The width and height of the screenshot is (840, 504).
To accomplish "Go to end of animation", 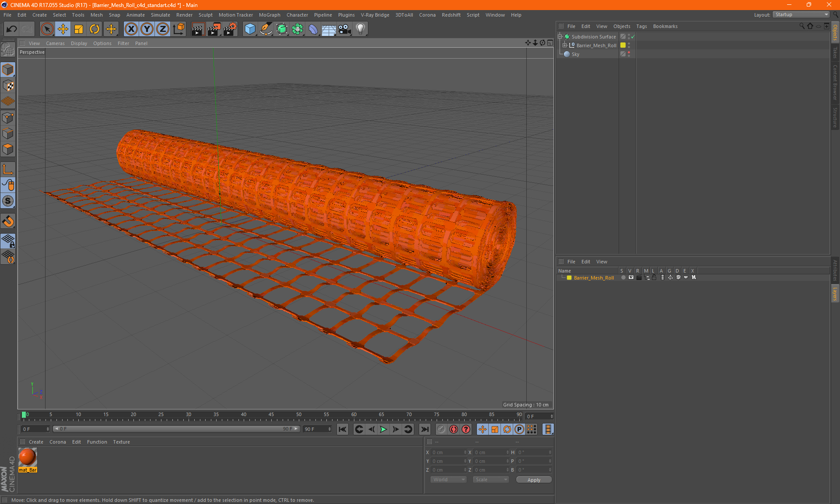I will (x=424, y=429).
